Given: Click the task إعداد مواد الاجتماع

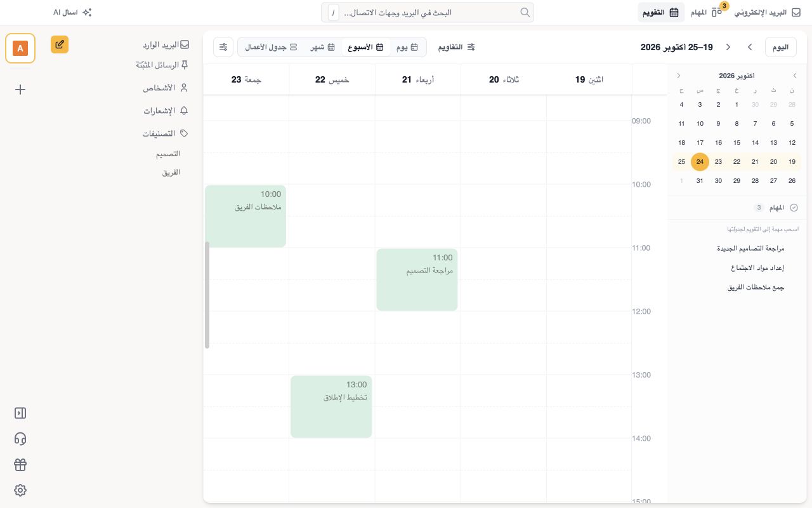Looking at the screenshot, I should click(x=757, y=268).
